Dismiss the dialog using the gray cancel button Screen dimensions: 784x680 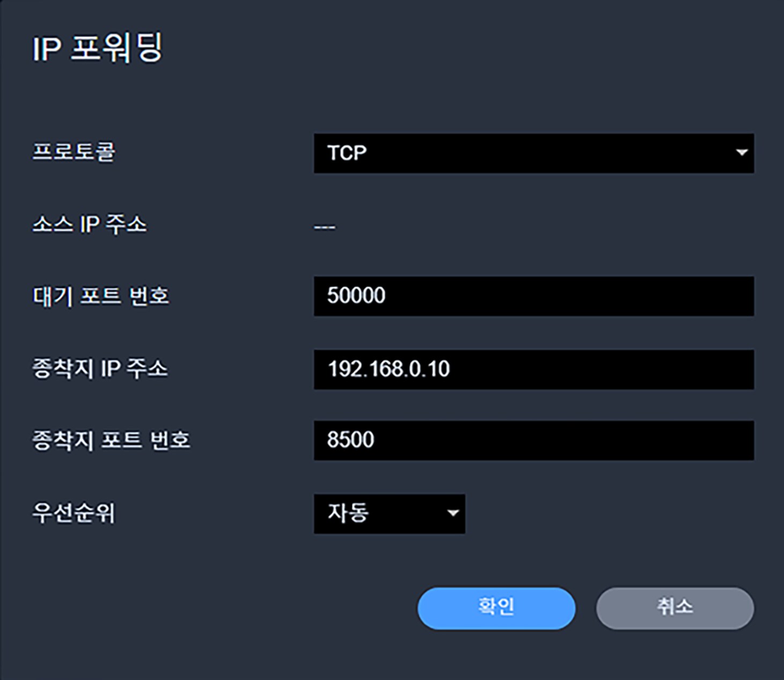pos(674,608)
